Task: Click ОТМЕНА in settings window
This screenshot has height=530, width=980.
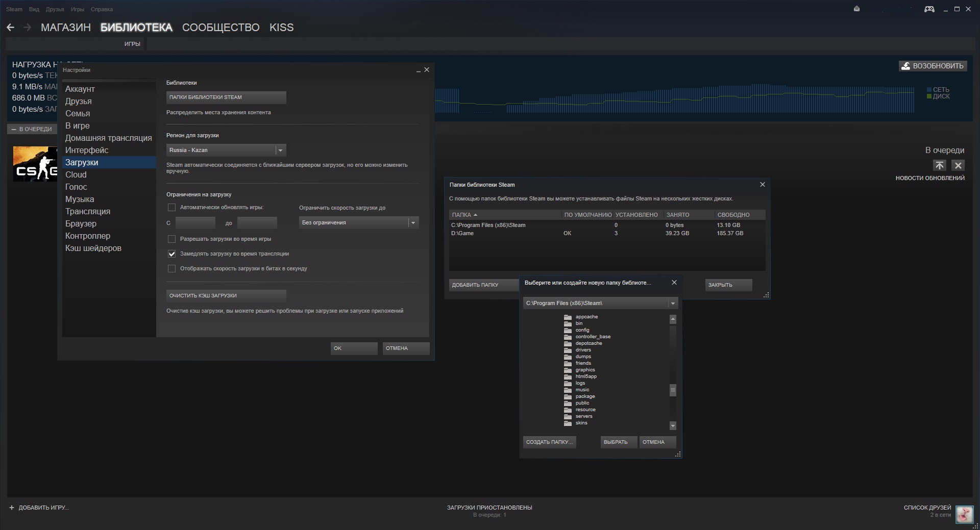Action: pos(406,348)
